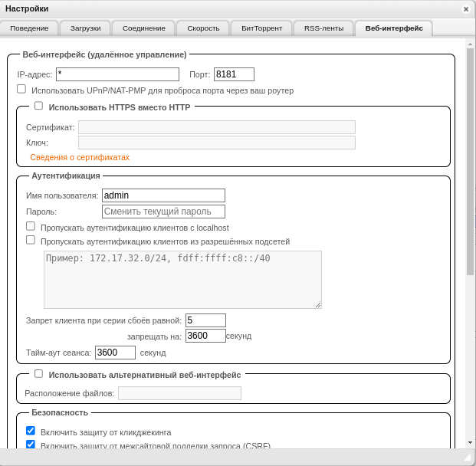Screen dimensions: 476x466
Task: Go to the Соединение tab
Action: pos(144,28)
